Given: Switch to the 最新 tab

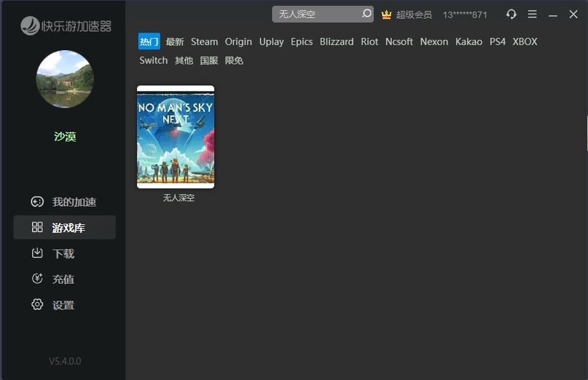Looking at the screenshot, I should (x=175, y=42).
